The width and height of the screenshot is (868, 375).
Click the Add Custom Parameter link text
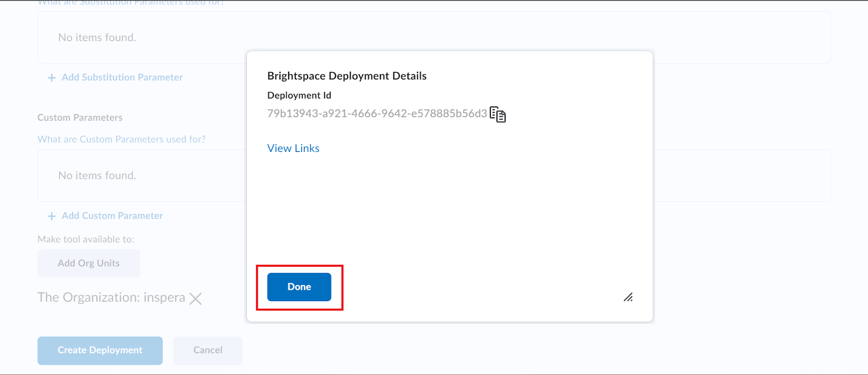[x=112, y=215]
